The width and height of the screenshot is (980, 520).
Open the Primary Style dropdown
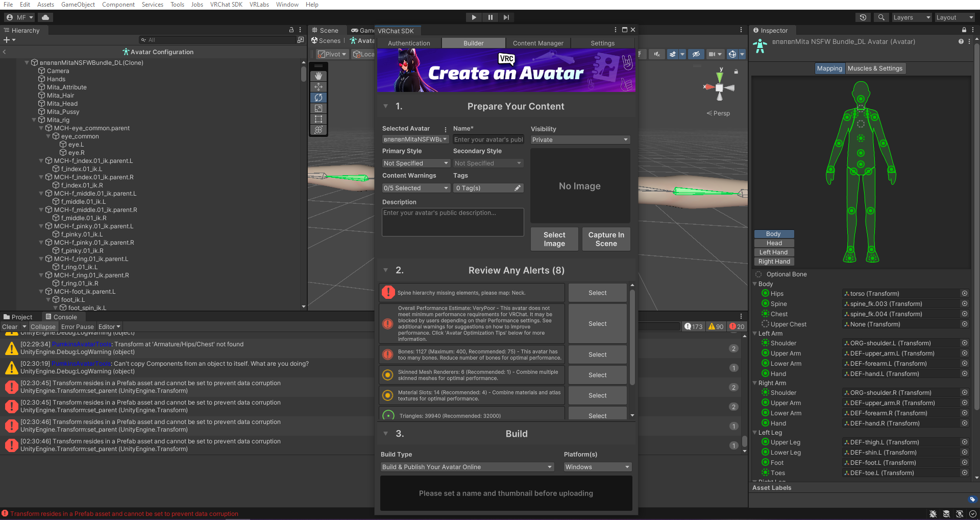pyautogui.click(x=415, y=163)
